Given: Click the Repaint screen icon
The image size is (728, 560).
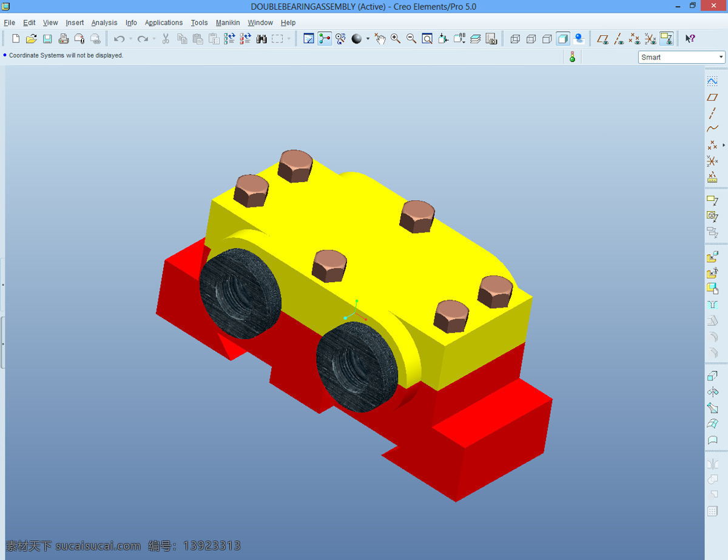Looking at the screenshot, I should tap(309, 39).
